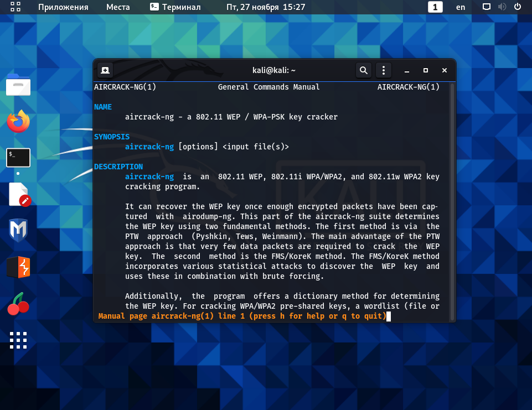The width and height of the screenshot is (532, 410).
Task: Click the SYNOPSIS section heading
Action: pos(112,137)
